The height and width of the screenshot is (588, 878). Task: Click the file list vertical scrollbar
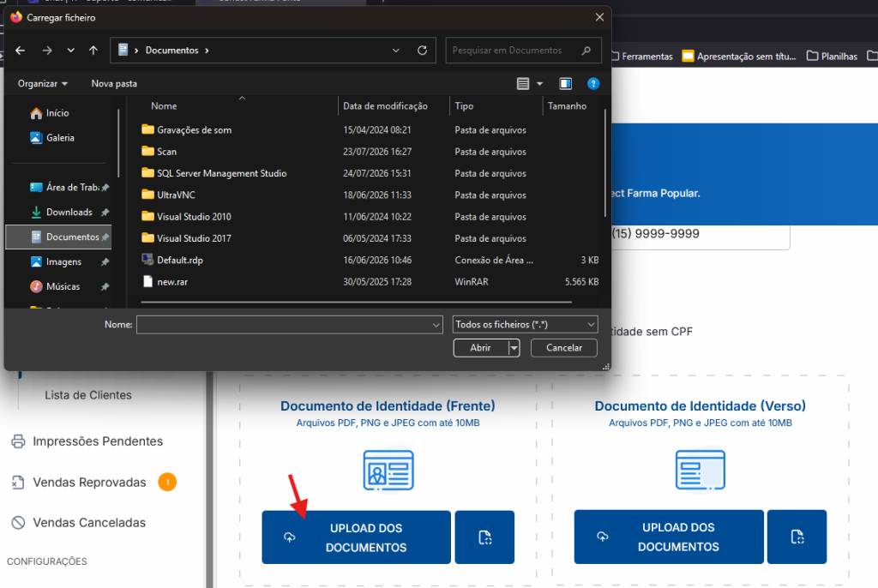coord(604,162)
